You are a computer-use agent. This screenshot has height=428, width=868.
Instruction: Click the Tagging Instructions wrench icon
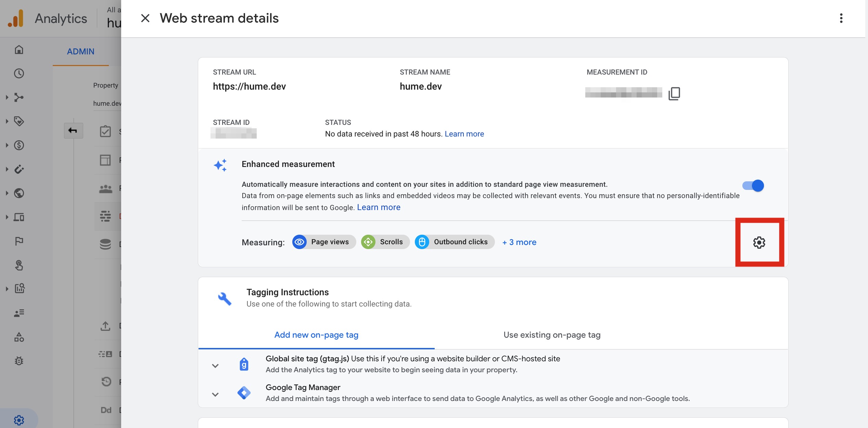pyautogui.click(x=225, y=299)
